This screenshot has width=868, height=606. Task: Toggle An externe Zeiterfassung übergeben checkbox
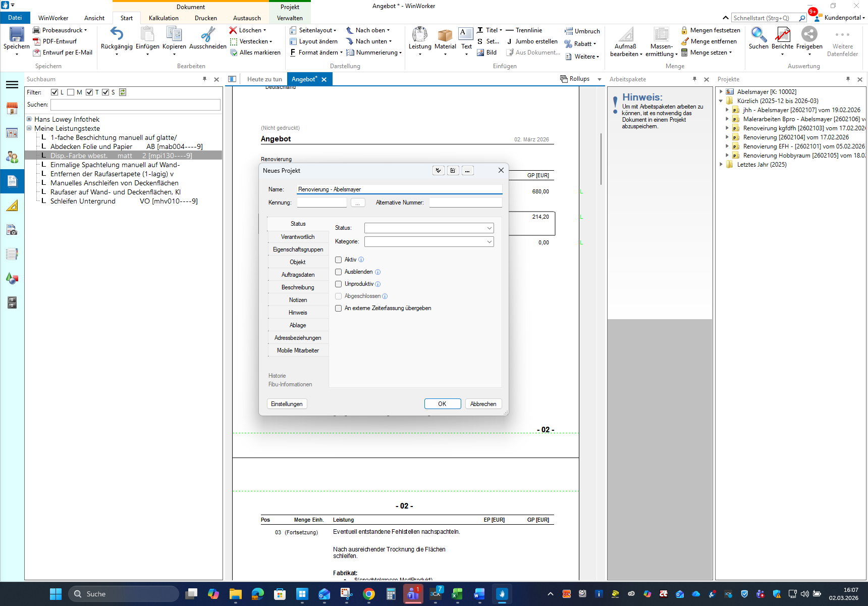tap(339, 308)
